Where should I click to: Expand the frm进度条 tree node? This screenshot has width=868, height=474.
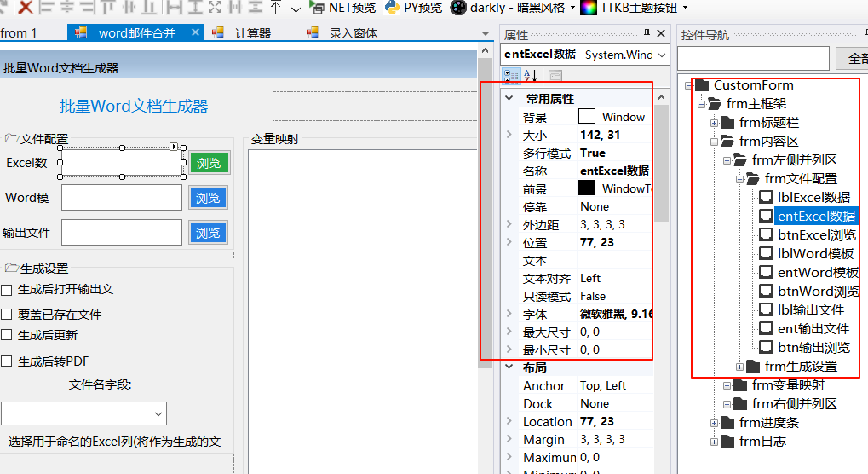tap(714, 423)
